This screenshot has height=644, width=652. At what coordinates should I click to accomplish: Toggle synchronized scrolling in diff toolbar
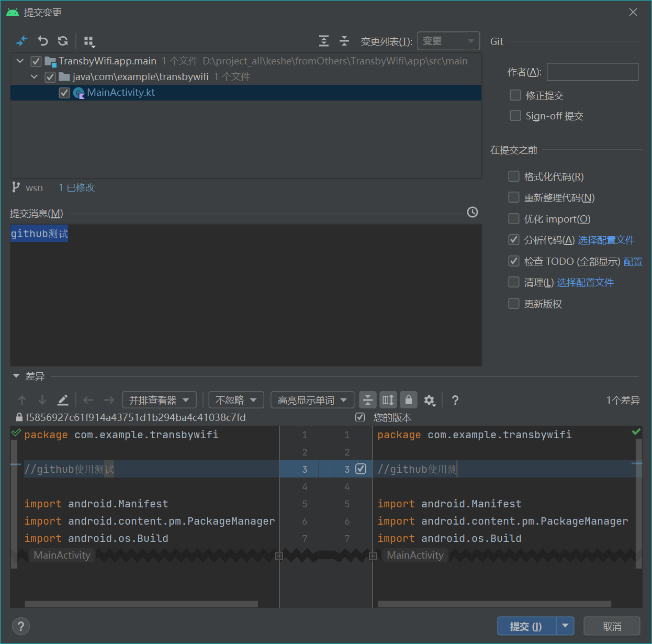coord(388,400)
